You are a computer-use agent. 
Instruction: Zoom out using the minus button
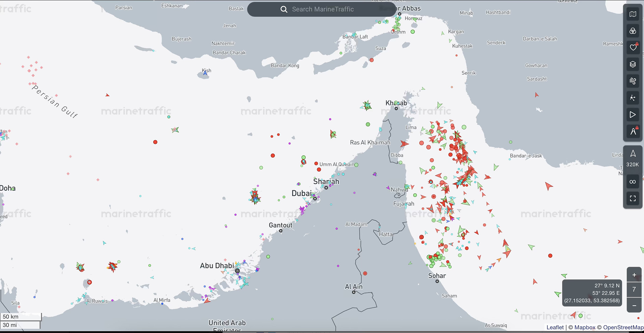634,306
